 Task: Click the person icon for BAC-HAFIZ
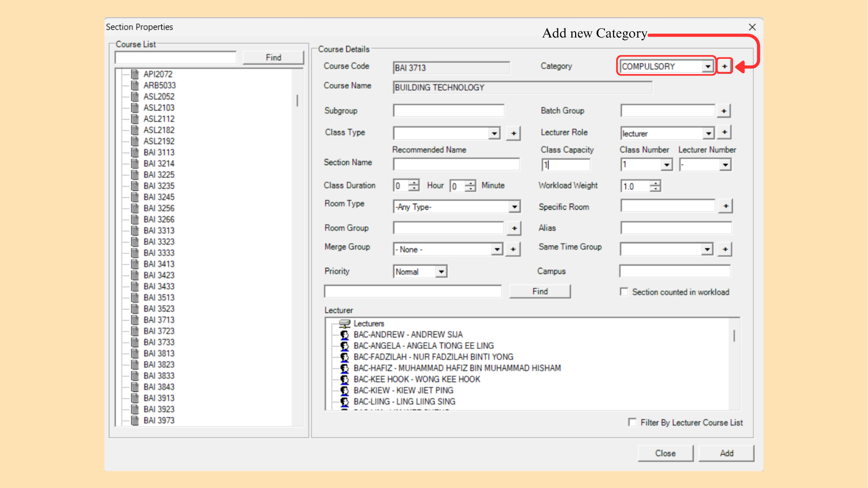click(345, 368)
